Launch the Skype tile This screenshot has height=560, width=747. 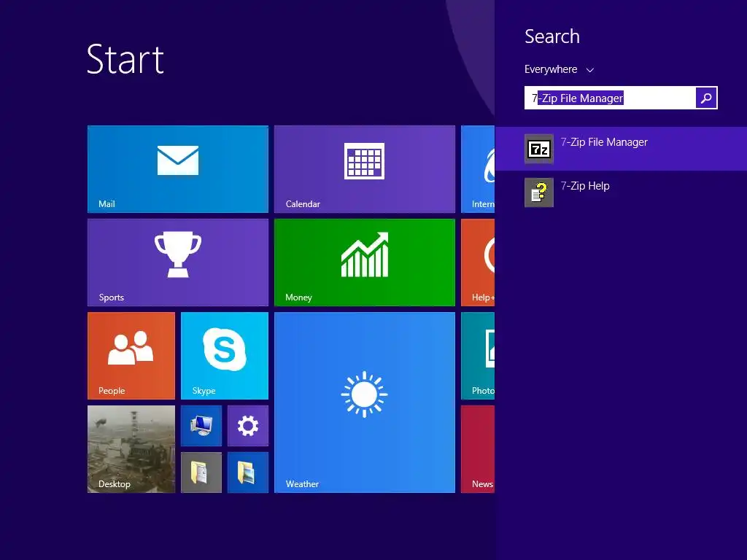pyautogui.click(x=225, y=356)
